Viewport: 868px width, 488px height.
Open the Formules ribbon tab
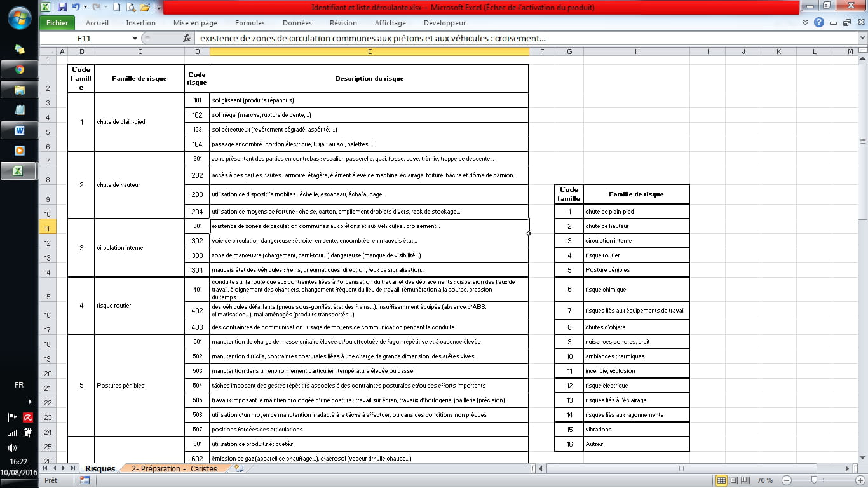250,23
